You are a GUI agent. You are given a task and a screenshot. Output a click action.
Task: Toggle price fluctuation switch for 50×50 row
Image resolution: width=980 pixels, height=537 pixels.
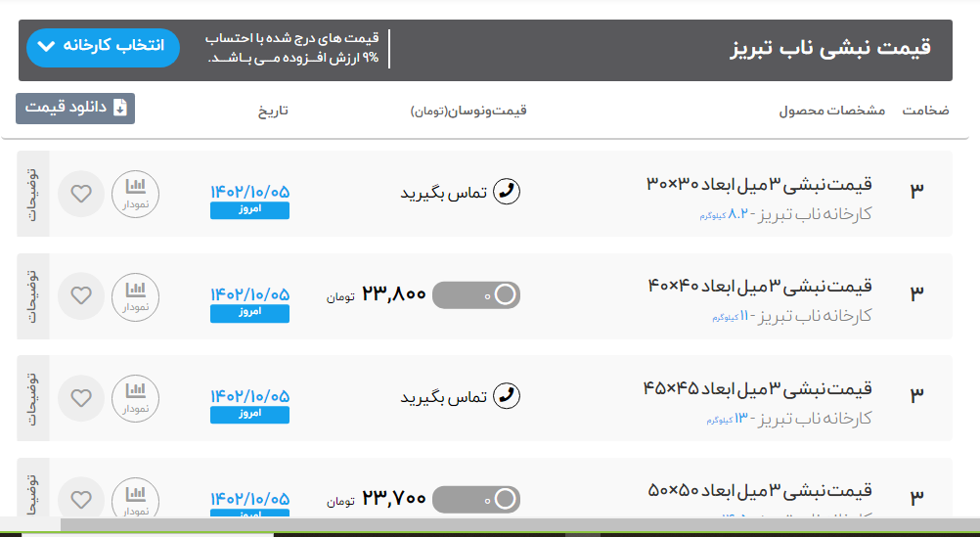pyautogui.click(x=476, y=499)
